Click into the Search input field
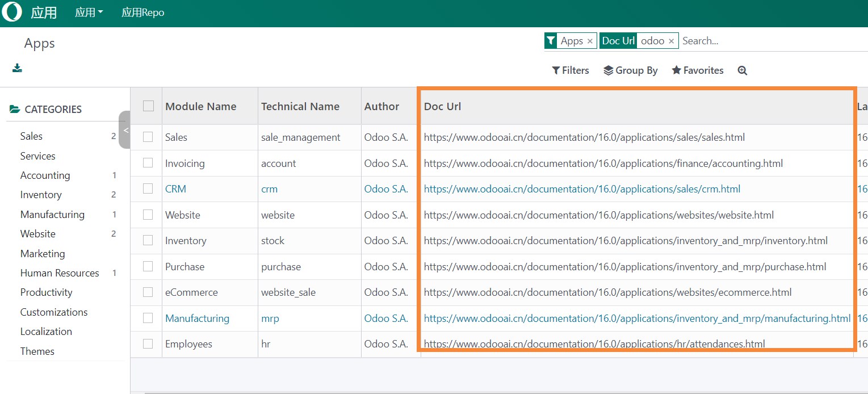 tap(772, 41)
